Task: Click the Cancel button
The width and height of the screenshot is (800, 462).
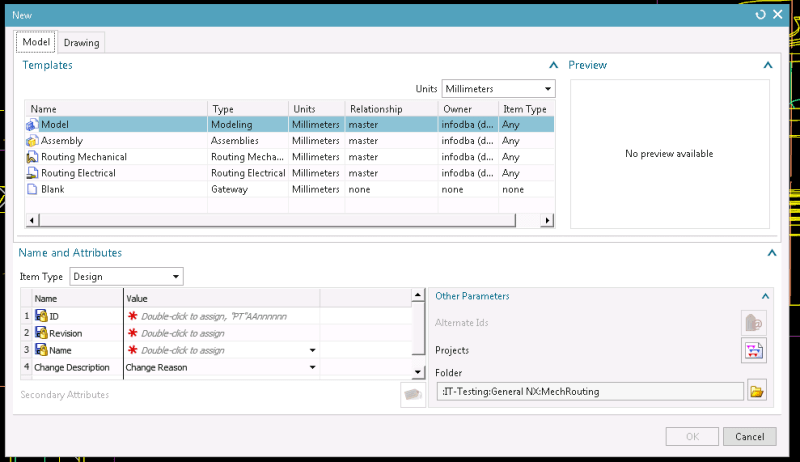Action: click(749, 437)
